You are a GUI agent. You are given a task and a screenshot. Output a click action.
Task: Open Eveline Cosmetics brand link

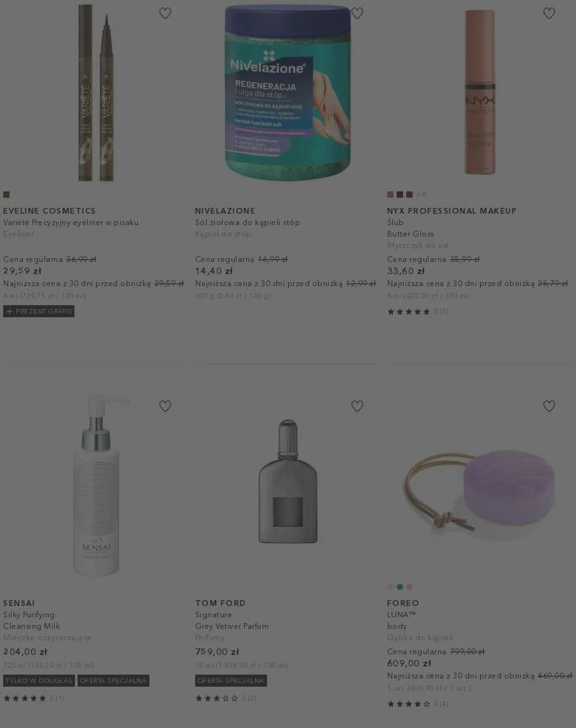pyautogui.click(x=49, y=211)
